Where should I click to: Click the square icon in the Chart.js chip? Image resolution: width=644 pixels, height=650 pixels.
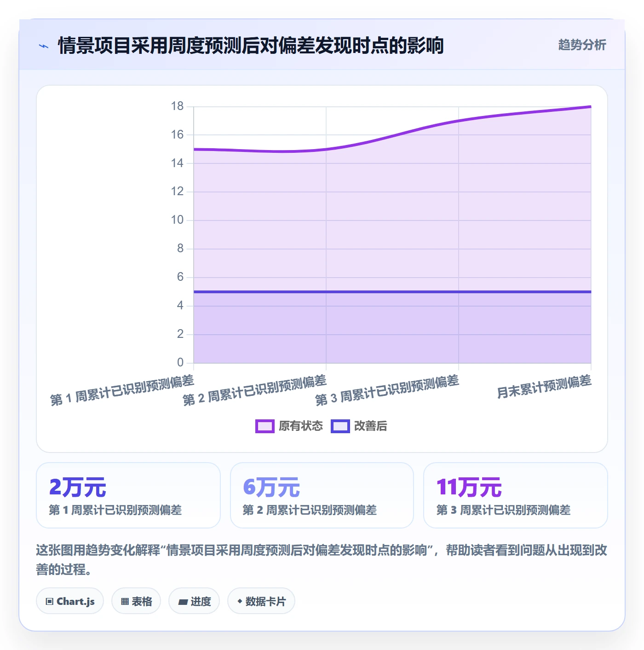[x=50, y=602]
